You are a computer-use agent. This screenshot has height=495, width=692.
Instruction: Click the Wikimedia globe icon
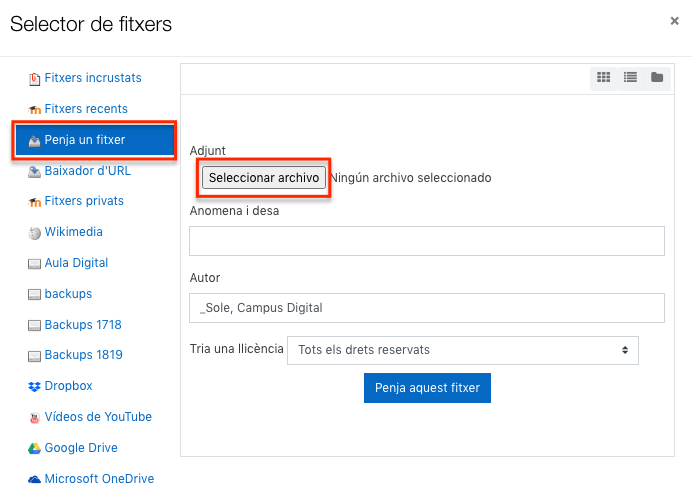click(35, 233)
